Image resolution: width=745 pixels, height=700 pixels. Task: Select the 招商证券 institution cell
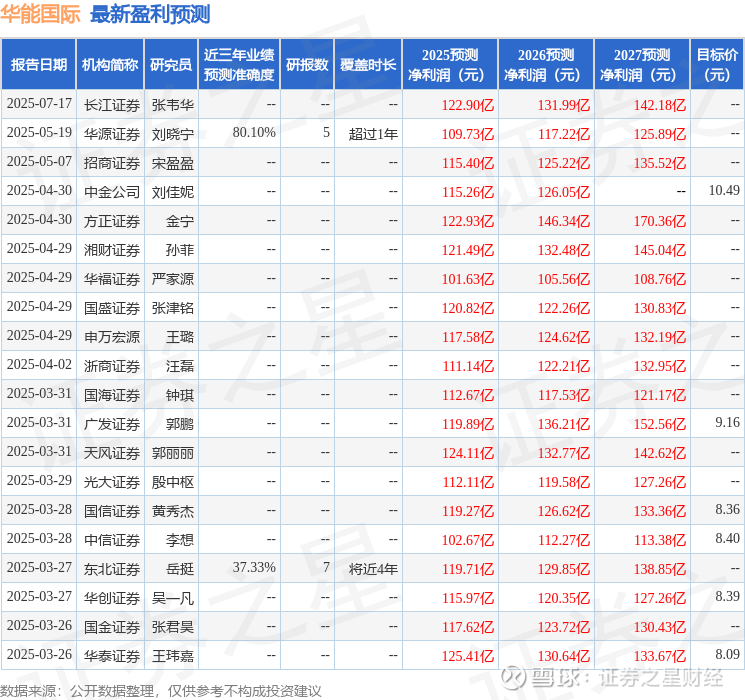[112, 163]
